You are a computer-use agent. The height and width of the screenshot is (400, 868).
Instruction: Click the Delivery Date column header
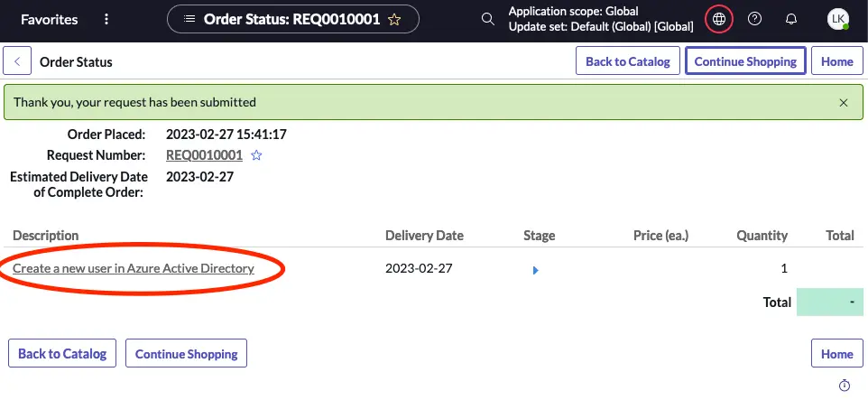click(x=425, y=236)
